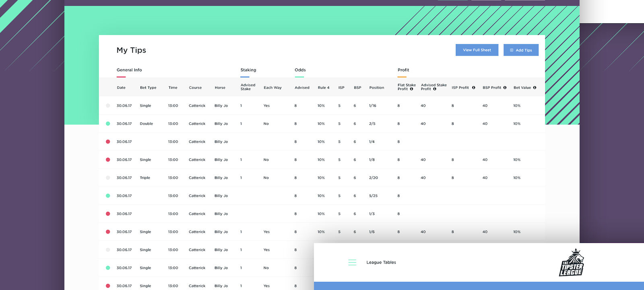
Task: Toggle the red status dot on the 1/4 position row
Action: pyautogui.click(x=108, y=142)
